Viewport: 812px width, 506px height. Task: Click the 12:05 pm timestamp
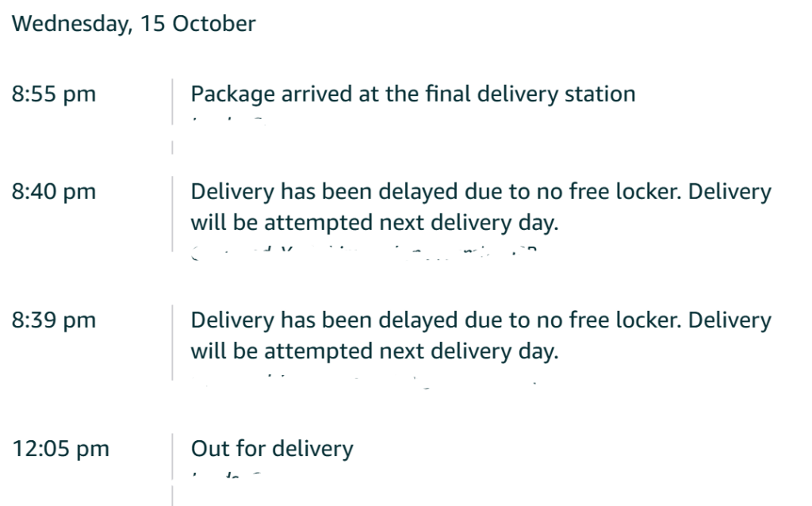pos(60,449)
